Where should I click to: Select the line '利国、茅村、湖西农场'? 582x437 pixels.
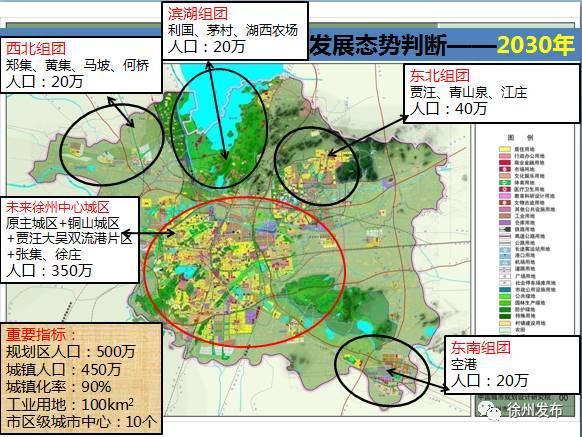tap(233, 30)
